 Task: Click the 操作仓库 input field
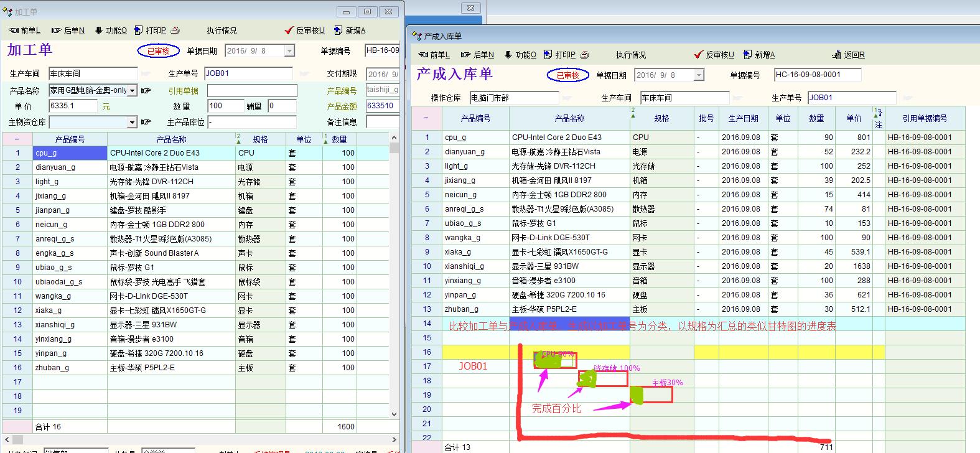pyautogui.click(x=513, y=98)
